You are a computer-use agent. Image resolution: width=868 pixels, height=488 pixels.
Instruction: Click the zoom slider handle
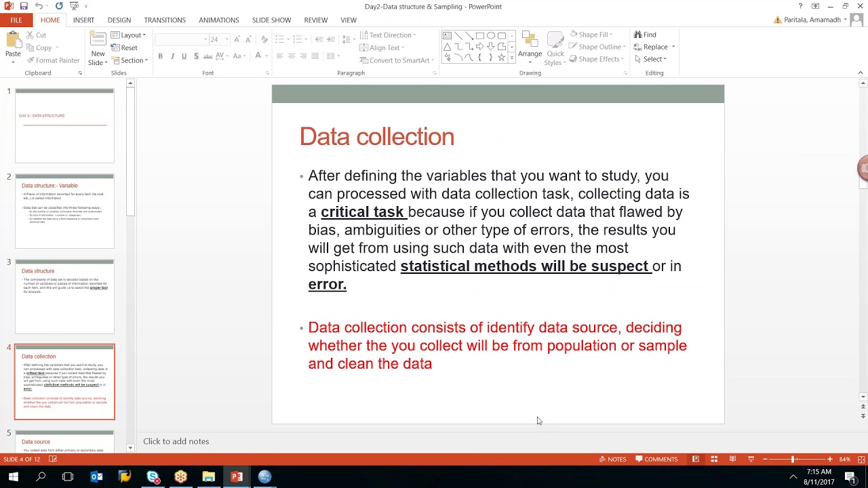coord(793,460)
